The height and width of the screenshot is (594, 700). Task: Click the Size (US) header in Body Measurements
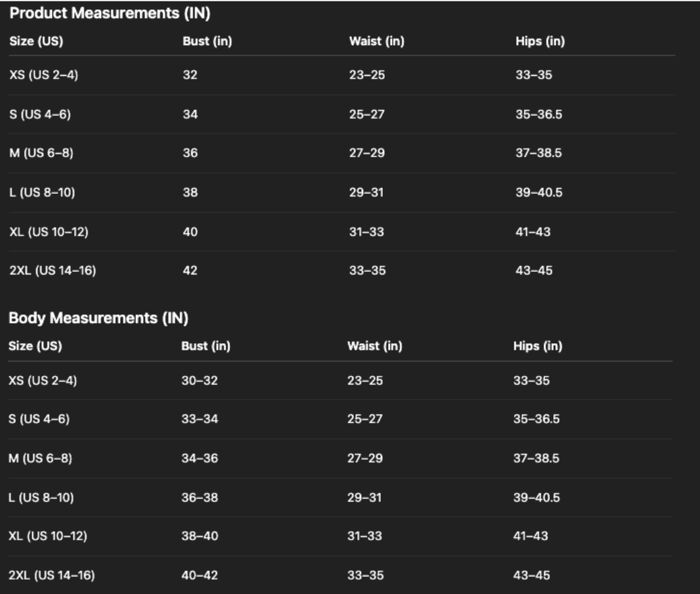coord(35,347)
